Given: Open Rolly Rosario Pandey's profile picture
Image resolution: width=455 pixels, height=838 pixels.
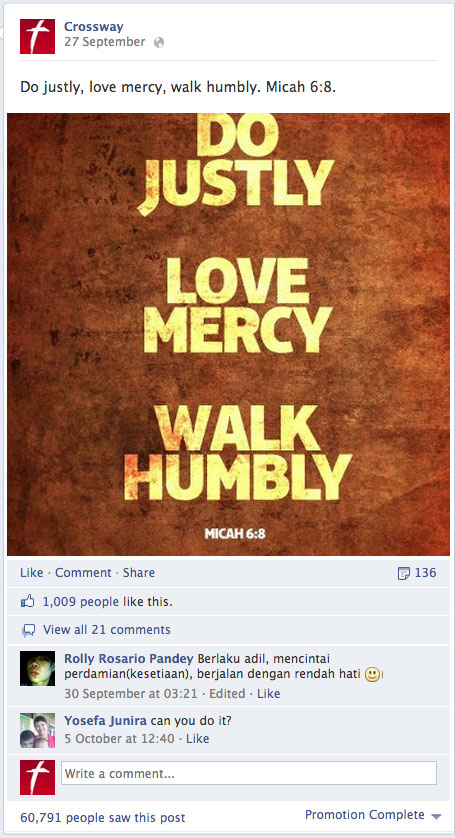Looking at the screenshot, I should [x=37, y=668].
